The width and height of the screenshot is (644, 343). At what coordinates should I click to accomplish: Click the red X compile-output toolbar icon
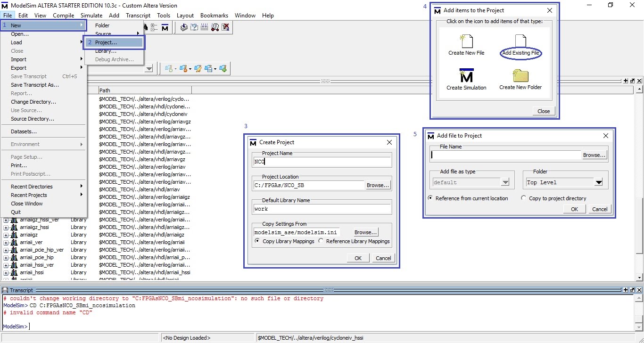point(226,27)
